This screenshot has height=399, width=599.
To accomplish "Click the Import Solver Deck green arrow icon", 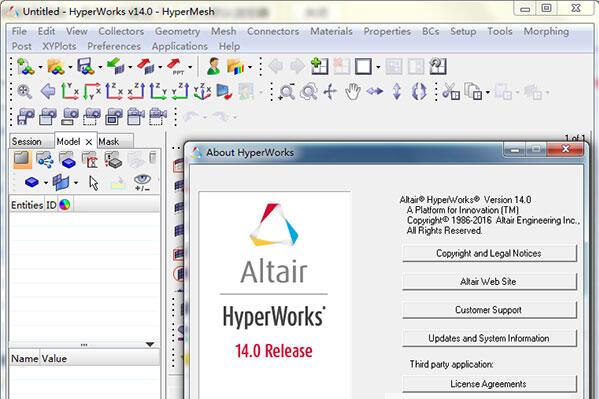I will [x=115, y=67].
